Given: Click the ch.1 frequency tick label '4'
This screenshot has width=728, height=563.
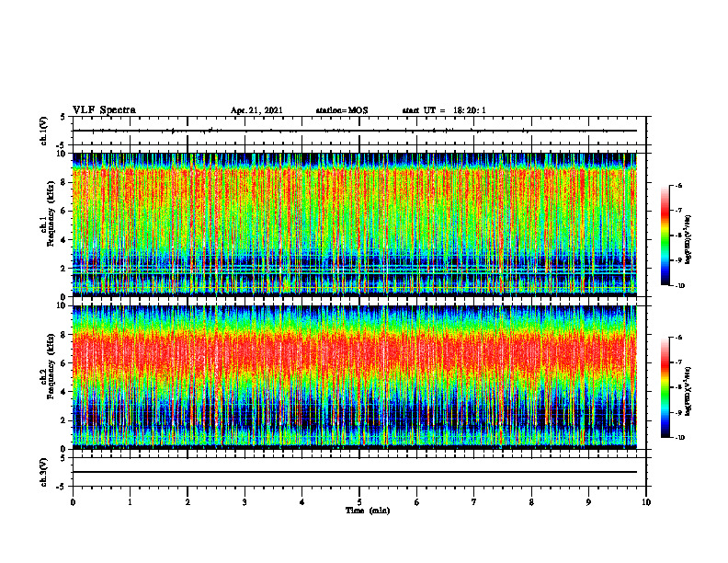Looking at the screenshot, I should click(64, 240).
